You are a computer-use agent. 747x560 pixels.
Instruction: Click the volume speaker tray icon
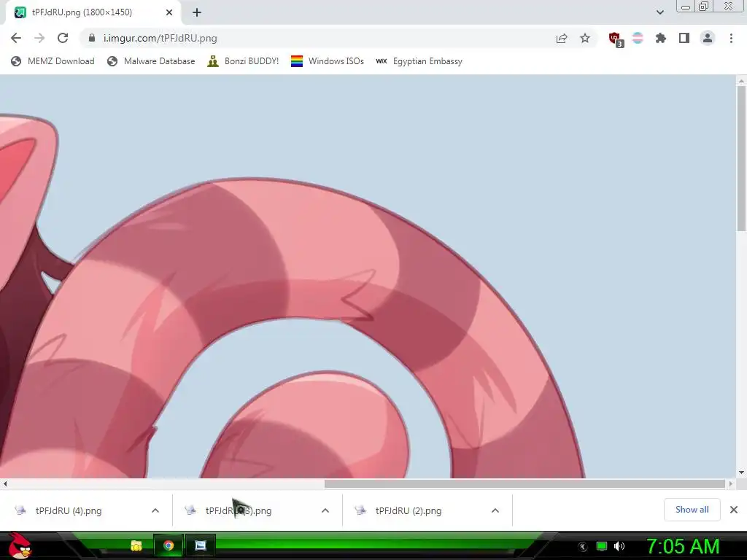click(619, 546)
